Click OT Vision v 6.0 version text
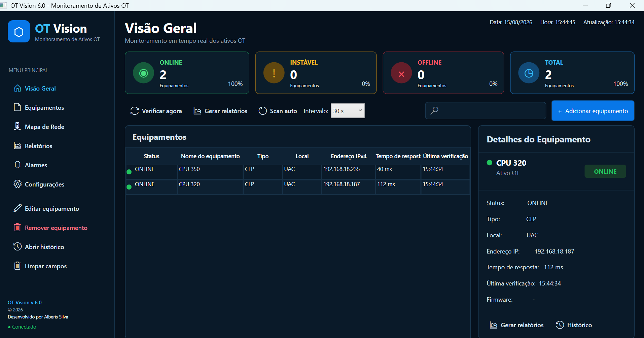 25,303
